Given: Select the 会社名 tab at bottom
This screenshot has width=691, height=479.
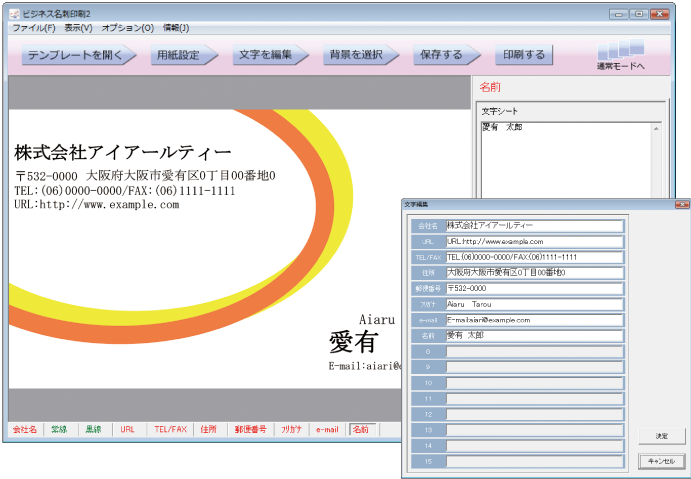Looking at the screenshot, I should click(x=25, y=429).
